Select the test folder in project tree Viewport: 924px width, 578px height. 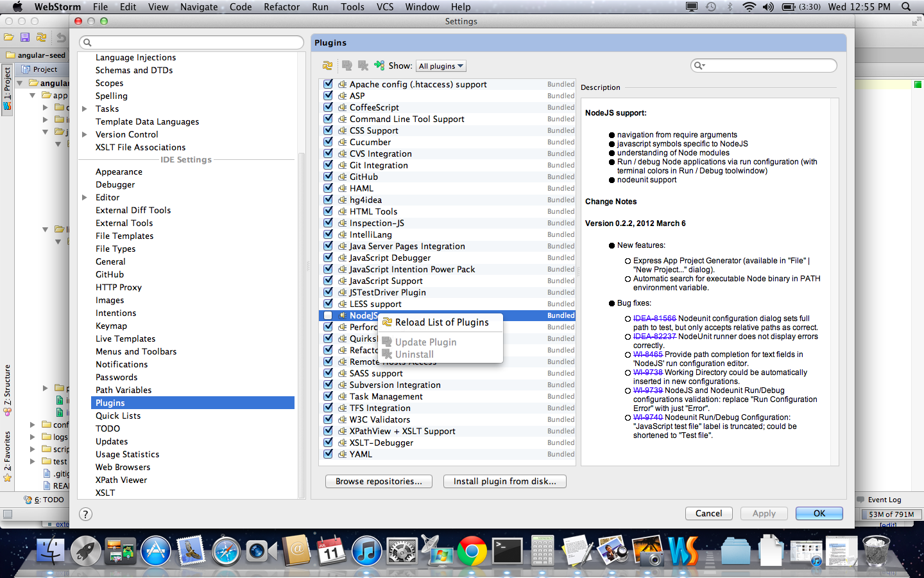click(55, 461)
